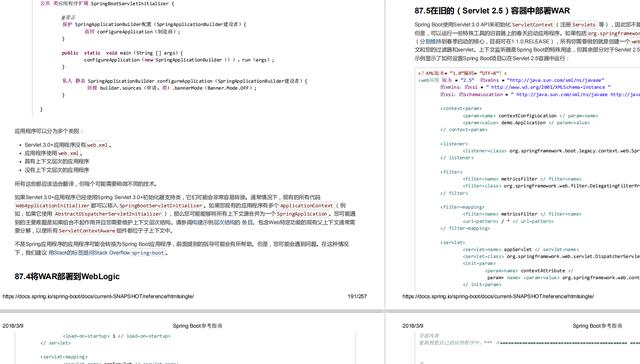Click the SpringApplication inline code text
The height and width of the screenshot is (364, 640).
pyautogui.click(x=302, y=214)
